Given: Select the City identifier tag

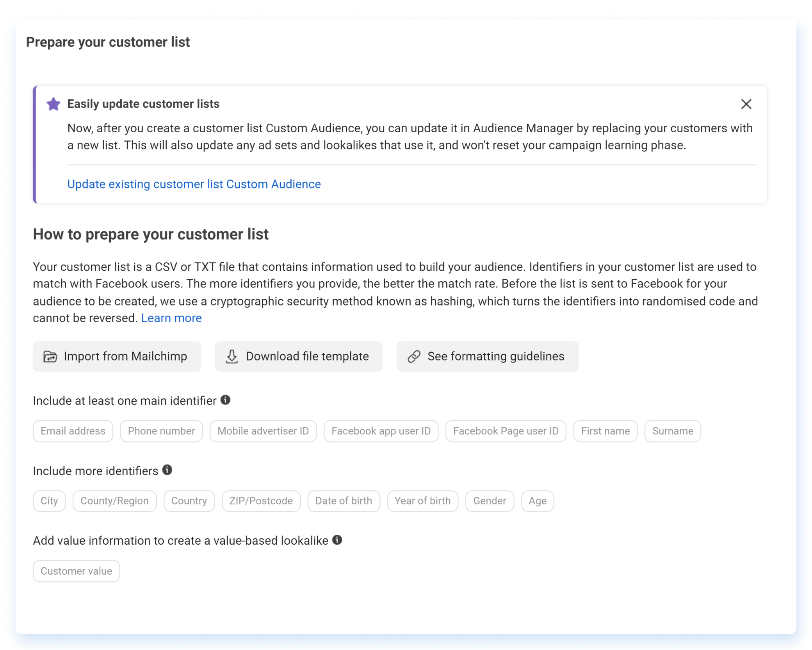Looking at the screenshot, I should (50, 500).
